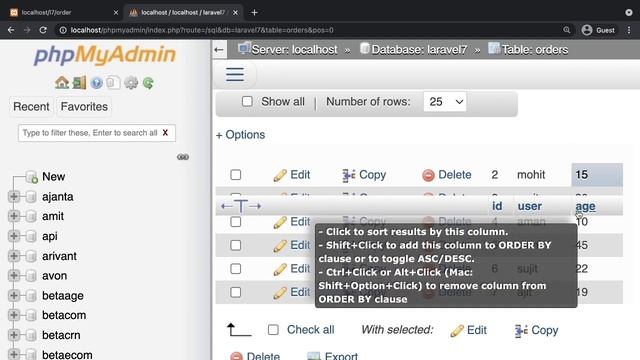The image size is (640, 360).
Task: Open phpMyAdmin documentation help icon
Action: point(96,83)
